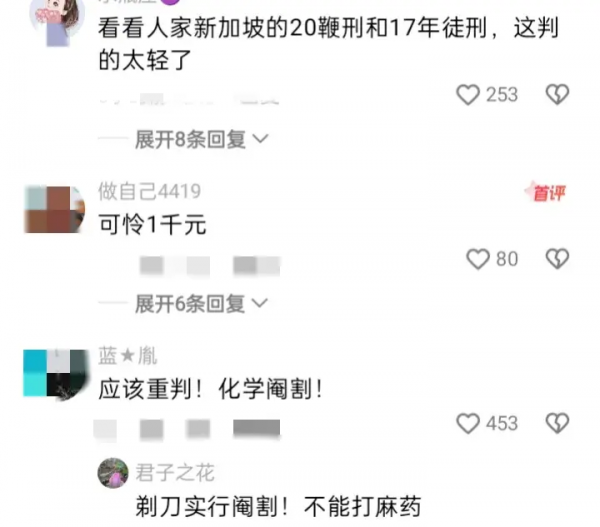Open the pixelated avatar of 做自己4419
This screenshot has height=527, width=600.
[54, 209]
